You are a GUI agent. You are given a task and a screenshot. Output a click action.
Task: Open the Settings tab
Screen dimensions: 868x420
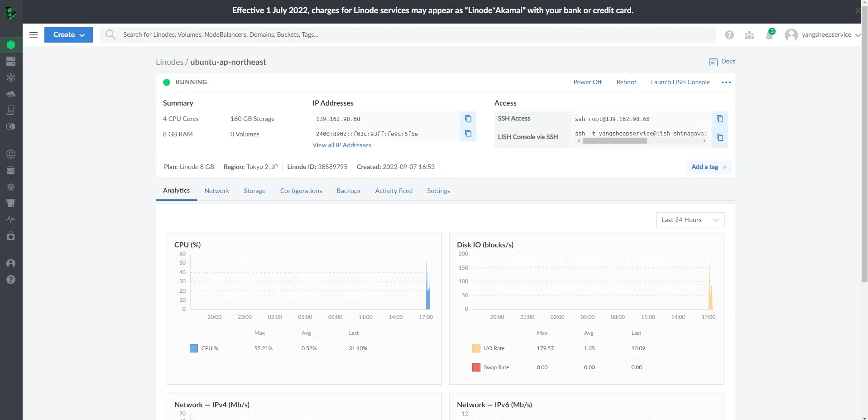point(438,191)
